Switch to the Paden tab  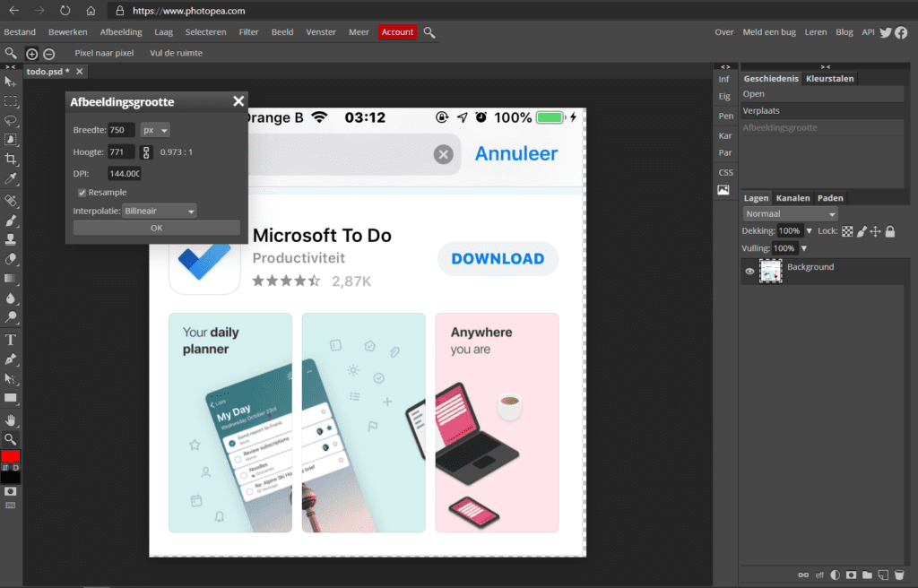point(830,198)
